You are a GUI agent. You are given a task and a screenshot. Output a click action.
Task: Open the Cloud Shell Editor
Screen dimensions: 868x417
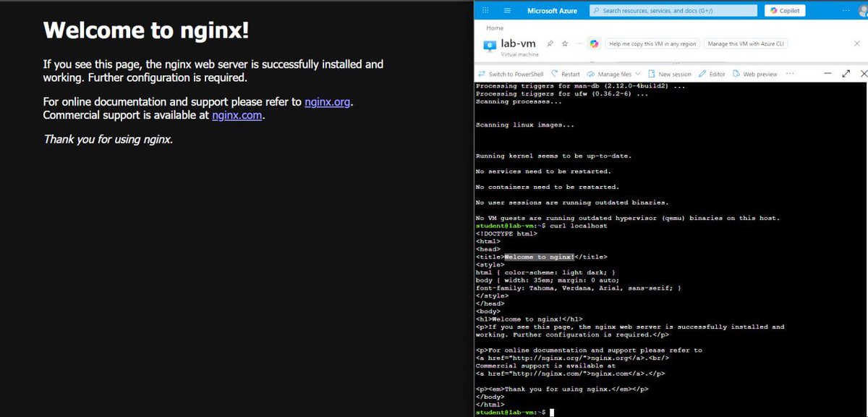coord(712,74)
